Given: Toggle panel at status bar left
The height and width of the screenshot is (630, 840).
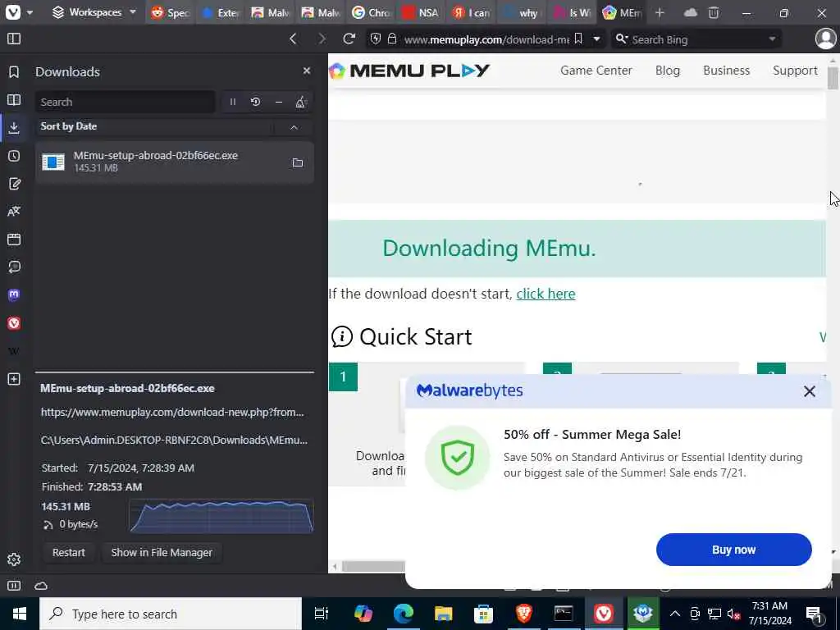Looking at the screenshot, I should click(14, 586).
